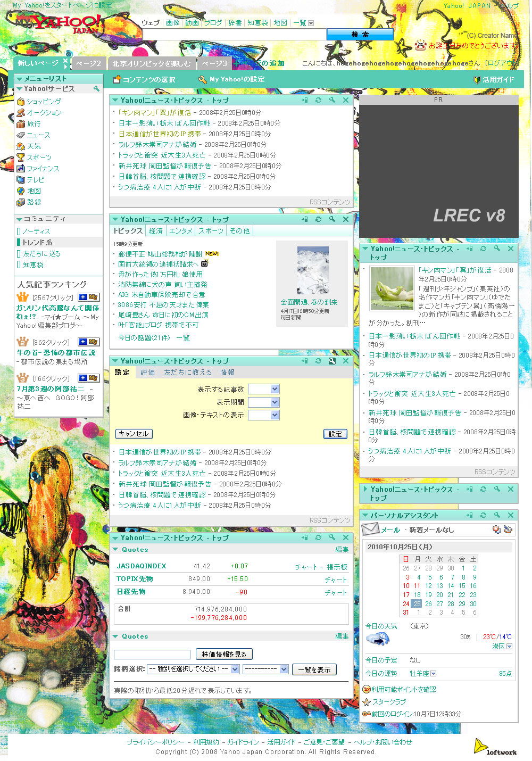Image resolution: width=532 pixels, height=761 pixels.
Task: Click the messenger icon beside 新着メールなし
Action: [496, 530]
